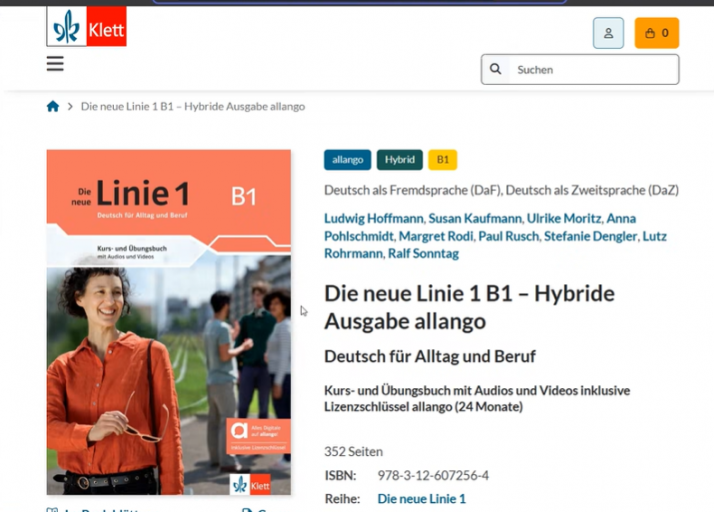Open author Stefanie Dengler

click(590, 236)
